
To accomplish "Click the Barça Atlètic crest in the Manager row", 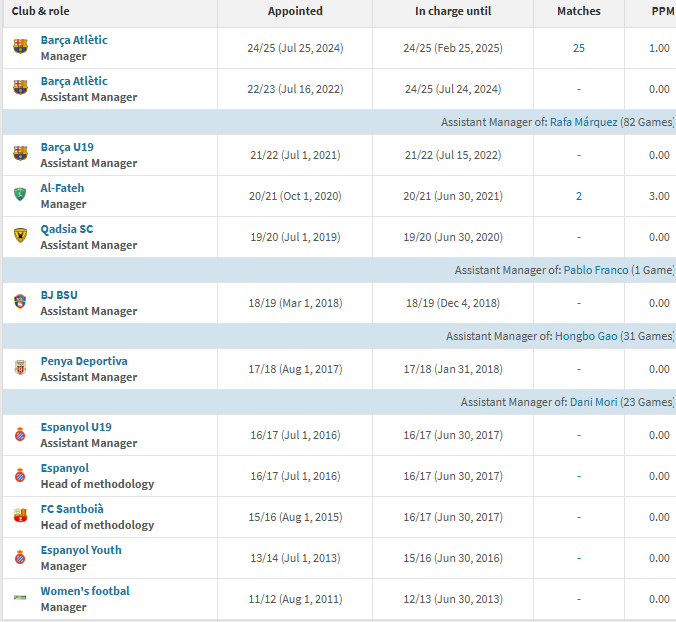I will pyautogui.click(x=20, y=47).
